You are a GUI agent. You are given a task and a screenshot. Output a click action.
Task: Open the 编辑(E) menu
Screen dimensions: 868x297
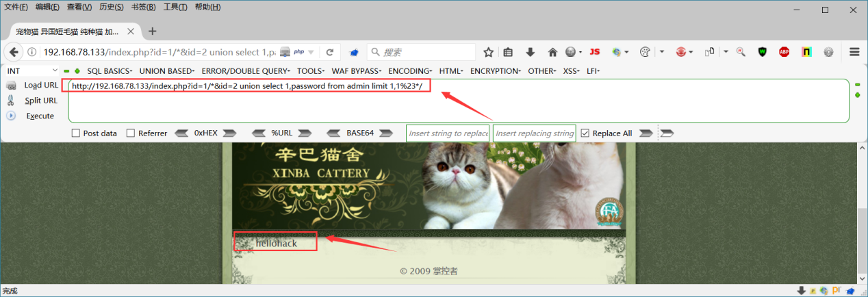(47, 7)
